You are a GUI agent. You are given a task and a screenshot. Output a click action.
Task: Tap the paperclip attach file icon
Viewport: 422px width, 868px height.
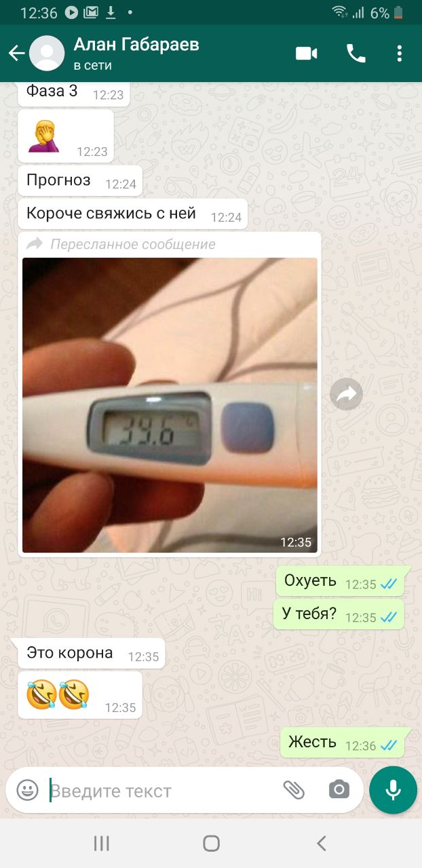point(293,790)
